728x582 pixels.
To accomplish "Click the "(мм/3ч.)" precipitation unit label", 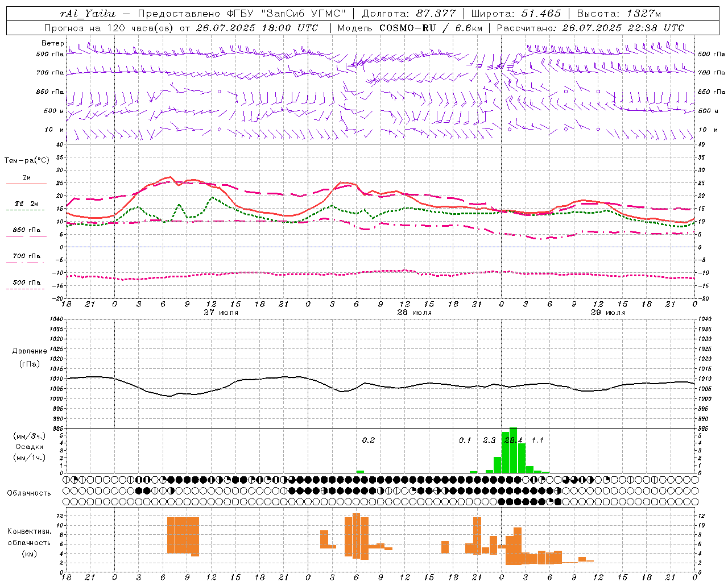I will coord(30,436).
